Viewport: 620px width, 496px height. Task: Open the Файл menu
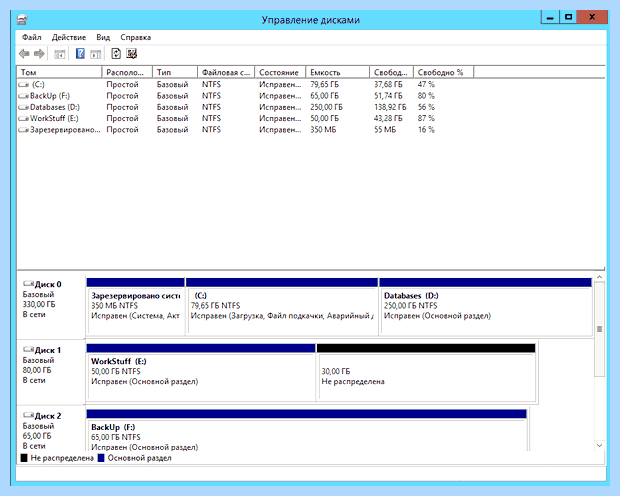pos(32,37)
